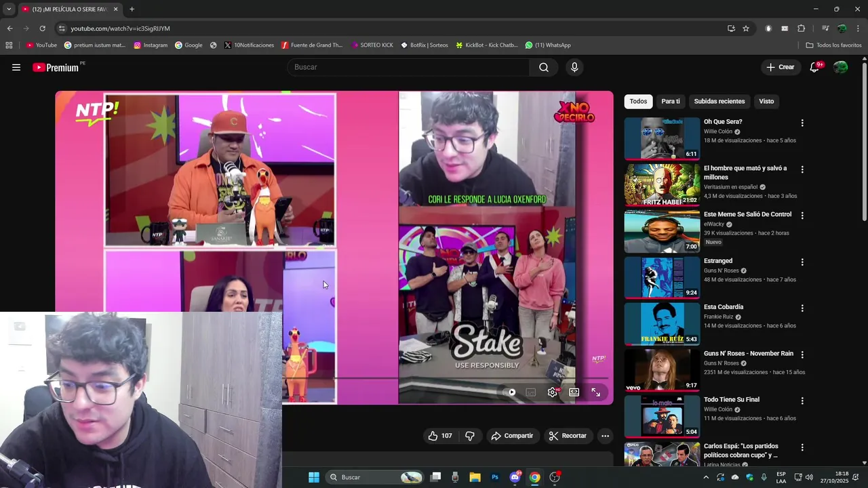Like the video with thumbs up
Viewport: 868px width, 488px height.
point(439,436)
